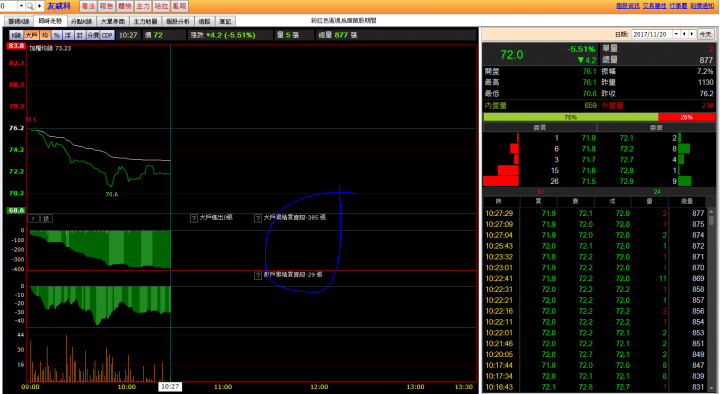Click the ask price 72.1 in order book
Screen dimensions: 720x394
click(626, 138)
